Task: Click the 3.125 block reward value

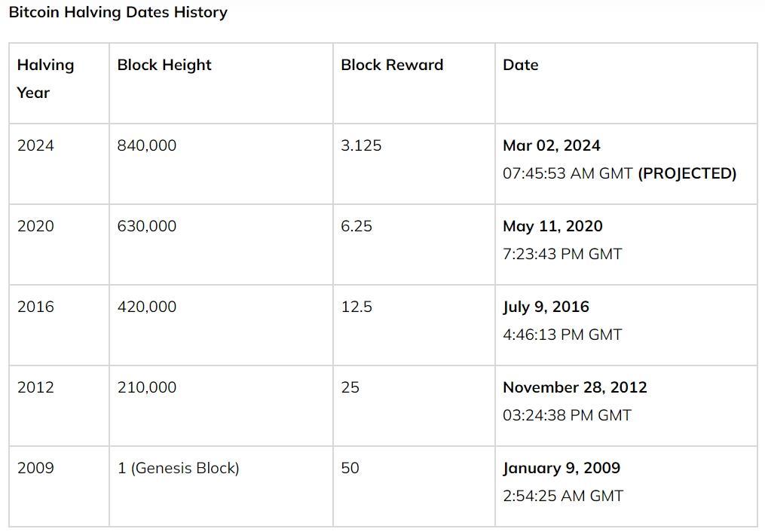Action: click(361, 145)
